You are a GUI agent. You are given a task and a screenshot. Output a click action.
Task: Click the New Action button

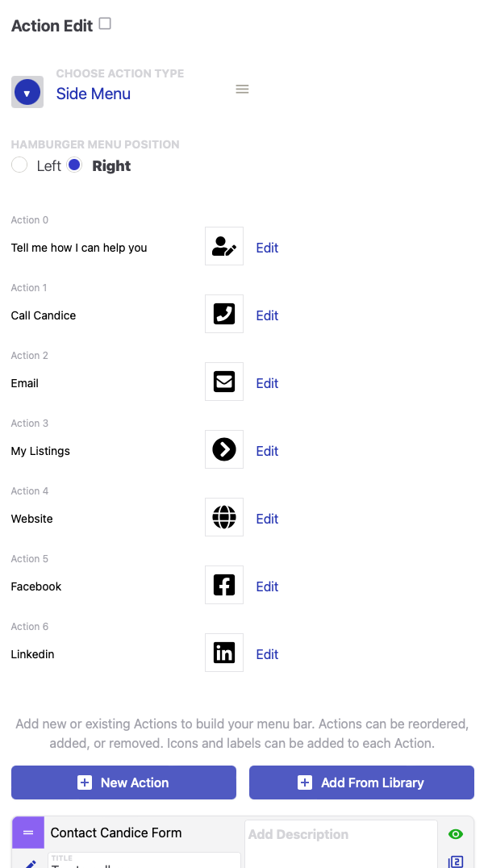coord(123,782)
